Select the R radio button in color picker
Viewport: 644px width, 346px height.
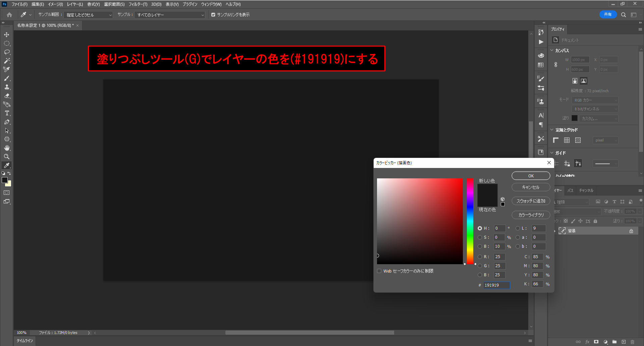click(480, 257)
